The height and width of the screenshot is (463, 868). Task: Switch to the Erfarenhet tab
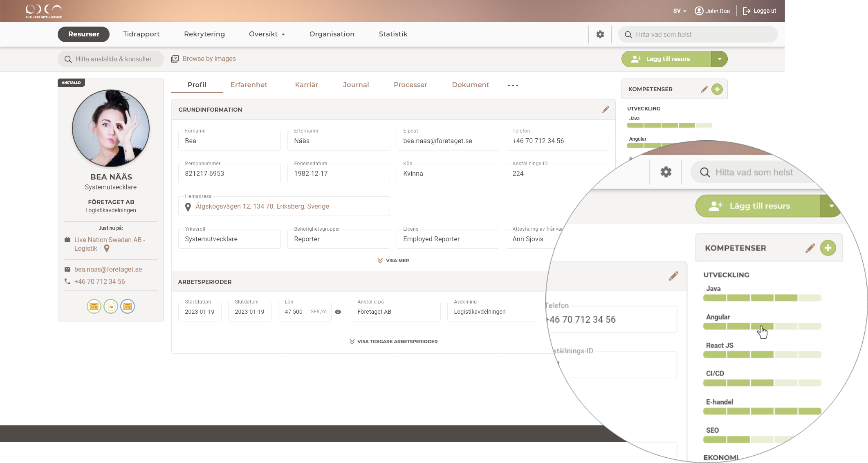pos(249,85)
